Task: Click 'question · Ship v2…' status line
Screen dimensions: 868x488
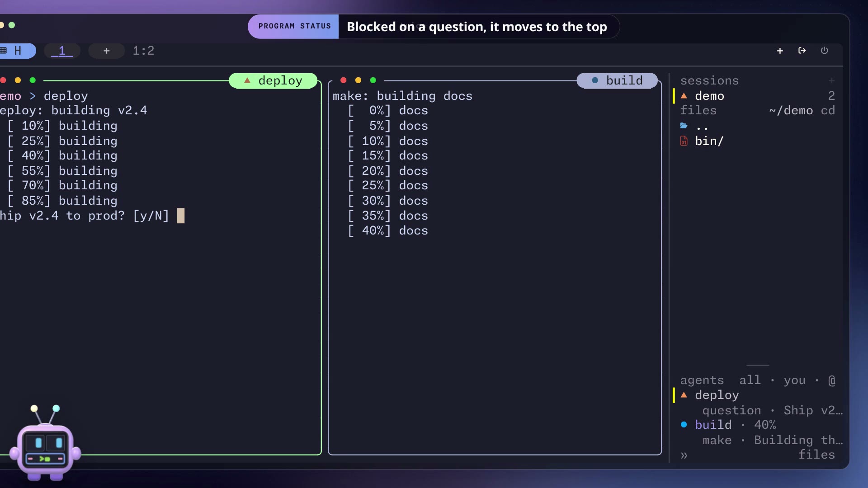Action: [x=772, y=410]
